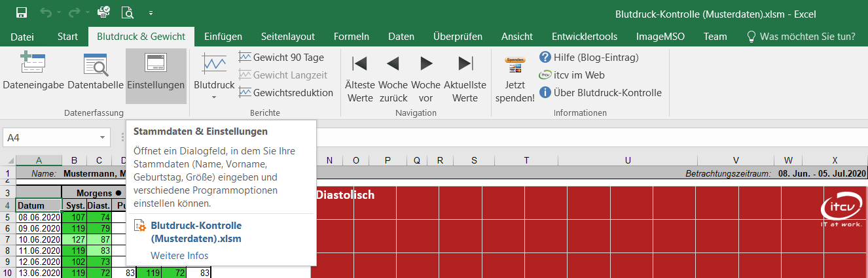The width and height of the screenshot is (868, 278).
Task: Select column C header
Action: point(99,160)
